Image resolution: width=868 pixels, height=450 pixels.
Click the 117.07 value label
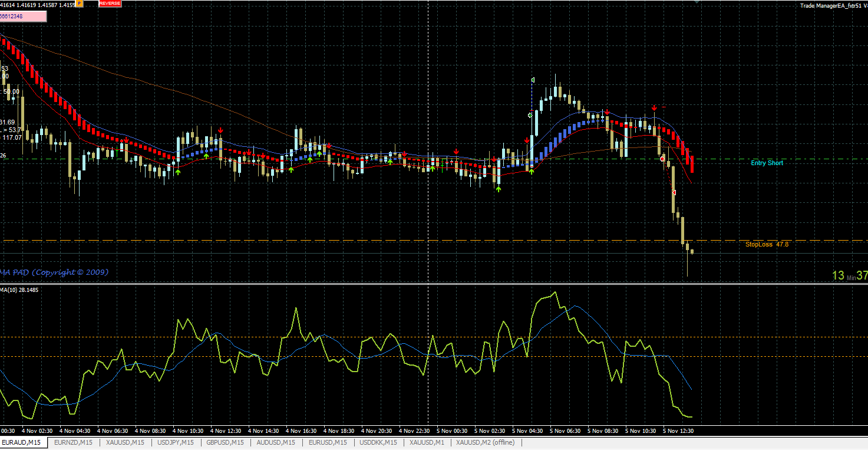tap(12, 137)
